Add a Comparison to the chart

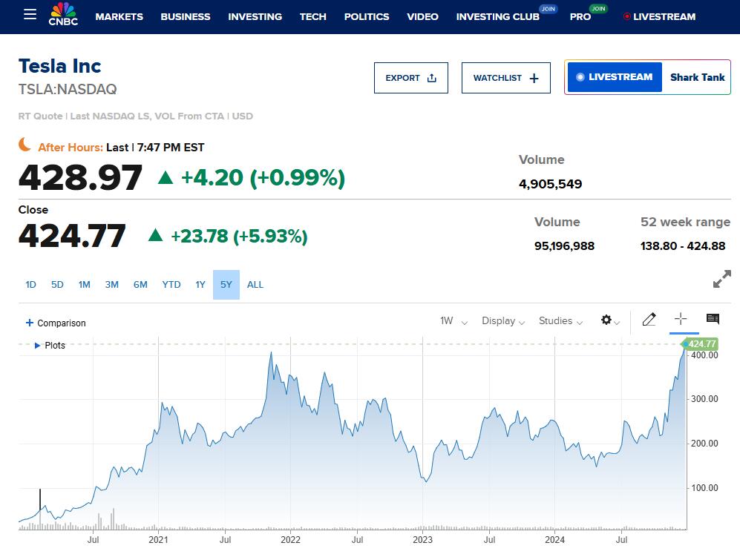56,323
